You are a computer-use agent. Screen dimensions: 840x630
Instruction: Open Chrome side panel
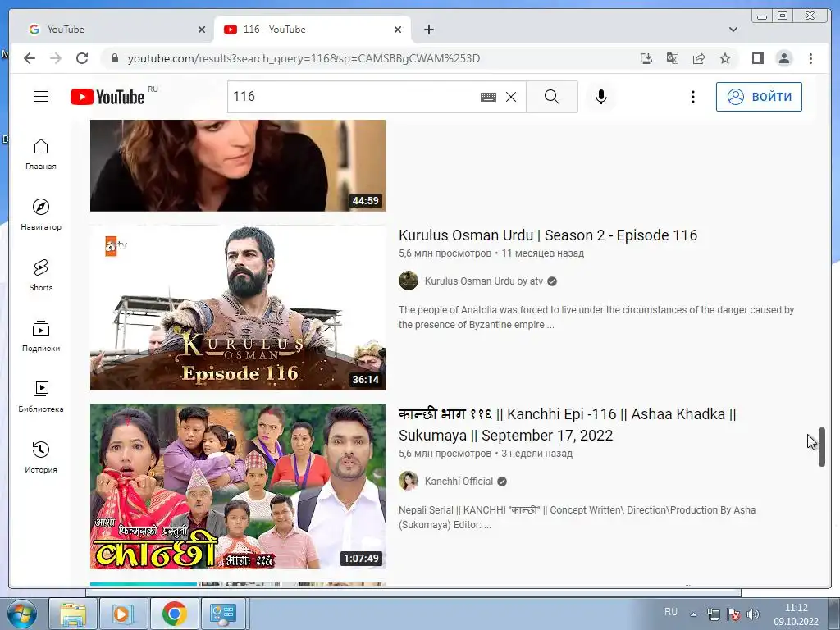point(757,58)
